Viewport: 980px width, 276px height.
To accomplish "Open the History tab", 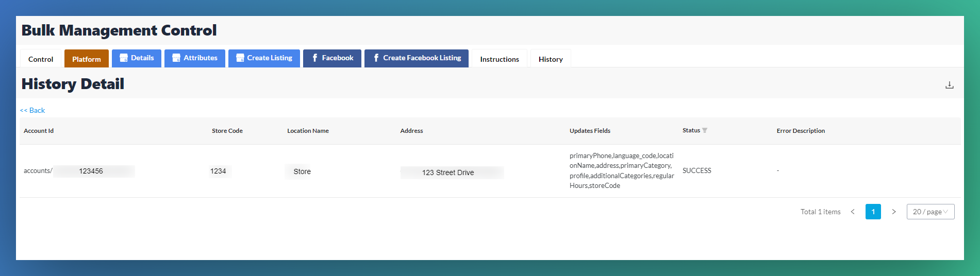I will [x=551, y=59].
